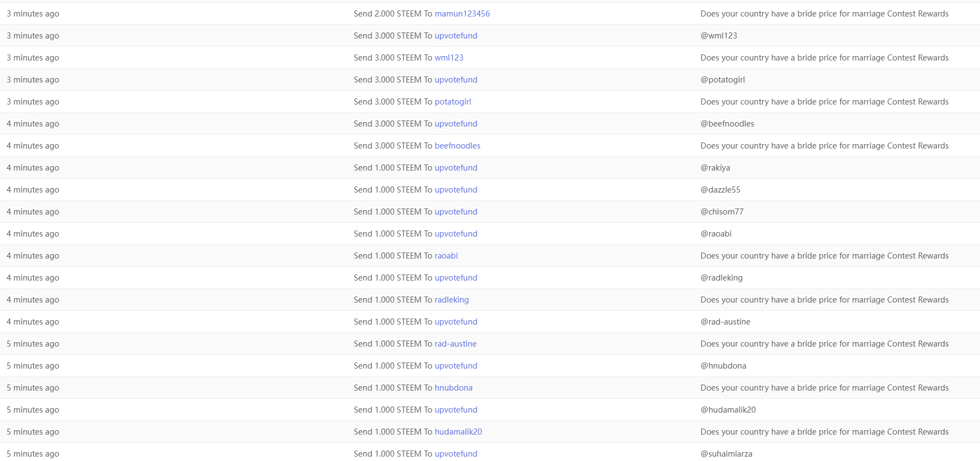Open upvotefund link beside the @potatogirl memo
This screenshot has width=980, height=461.
point(456,80)
